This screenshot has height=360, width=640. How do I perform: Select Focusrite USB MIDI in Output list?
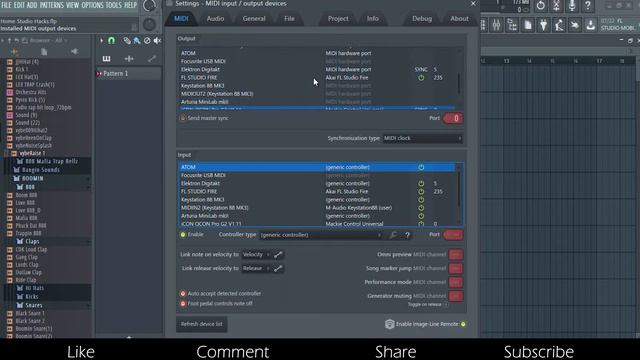pyautogui.click(x=317, y=61)
